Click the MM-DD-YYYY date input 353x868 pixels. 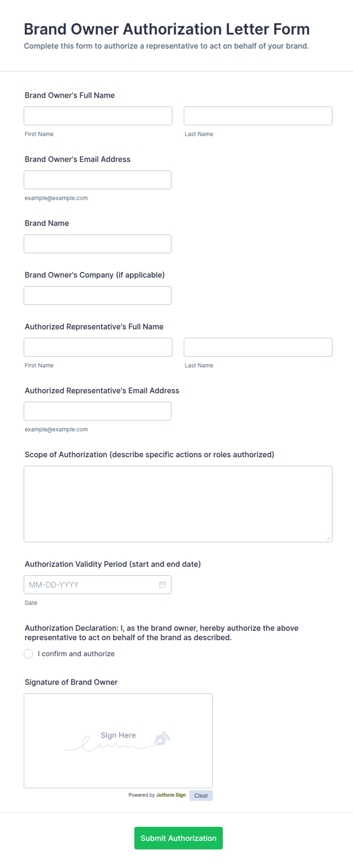(98, 585)
